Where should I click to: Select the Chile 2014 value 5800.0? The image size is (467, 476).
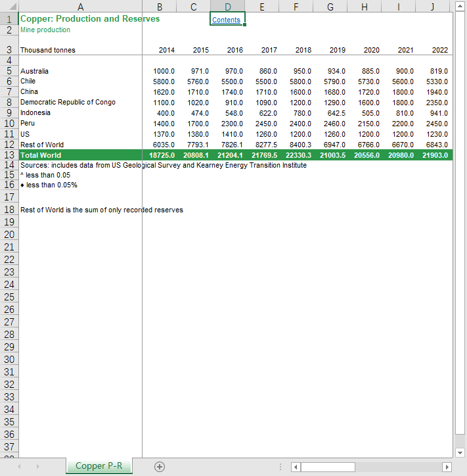pos(164,82)
